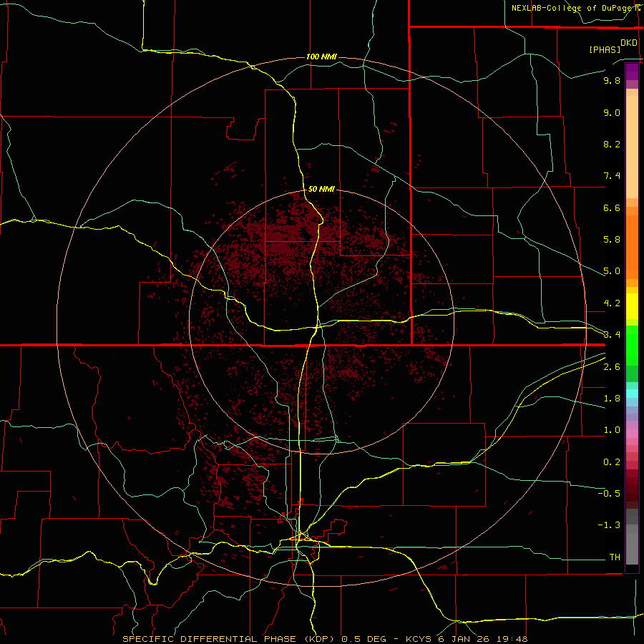Click the 4.2 scale label
The image size is (644, 644).
pyautogui.click(x=612, y=303)
